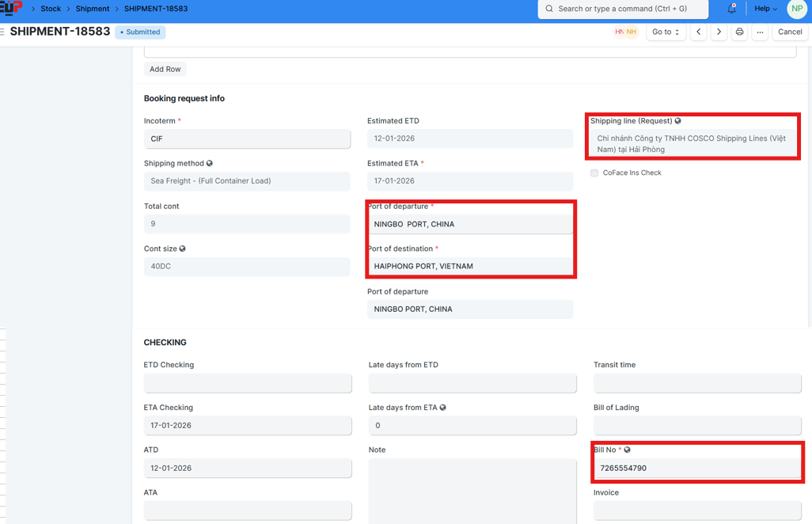Go to previous shipment record
812x524 pixels.
click(x=698, y=32)
